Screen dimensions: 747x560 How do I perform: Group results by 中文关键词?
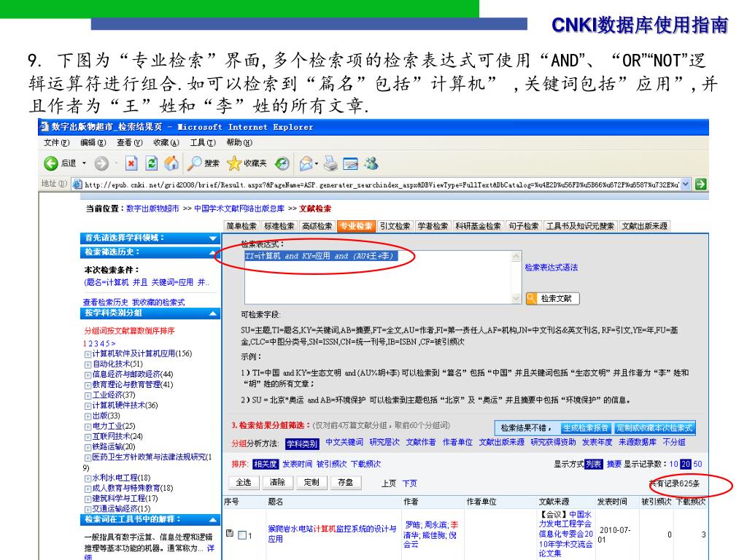click(x=344, y=443)
